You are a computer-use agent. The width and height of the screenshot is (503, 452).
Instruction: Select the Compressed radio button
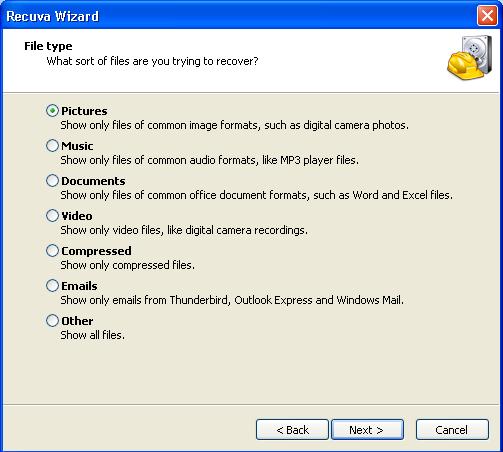52,251
